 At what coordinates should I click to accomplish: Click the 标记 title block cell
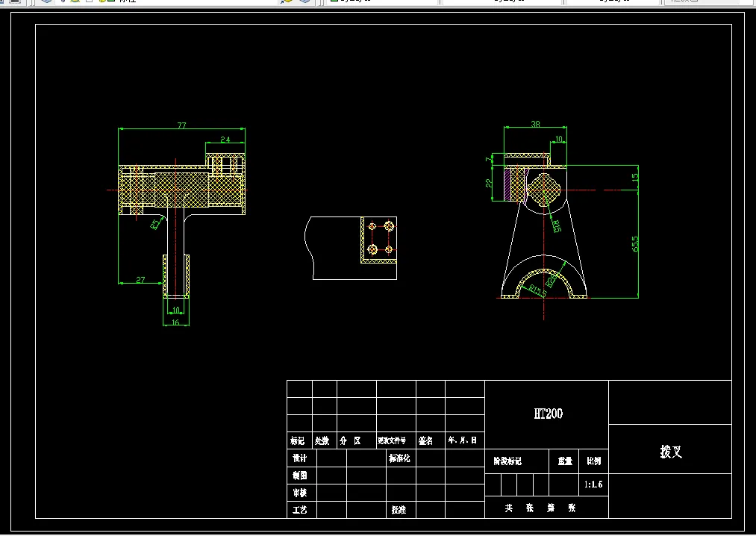tap(298, 440)
